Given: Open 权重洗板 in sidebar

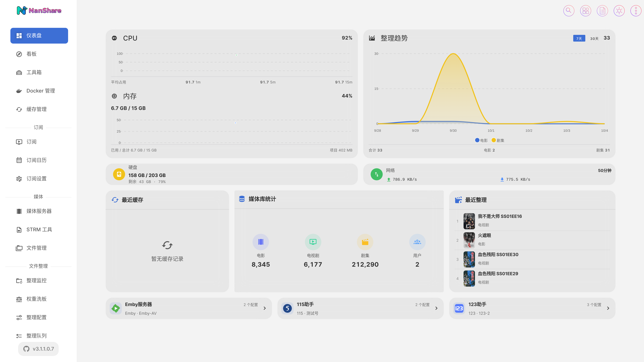Looking at the screenshot, I should point(39,299).
